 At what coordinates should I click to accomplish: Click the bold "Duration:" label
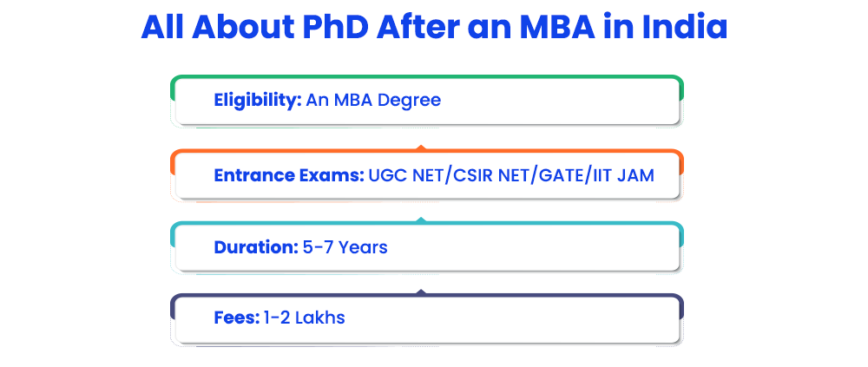(x=256, y=247)
